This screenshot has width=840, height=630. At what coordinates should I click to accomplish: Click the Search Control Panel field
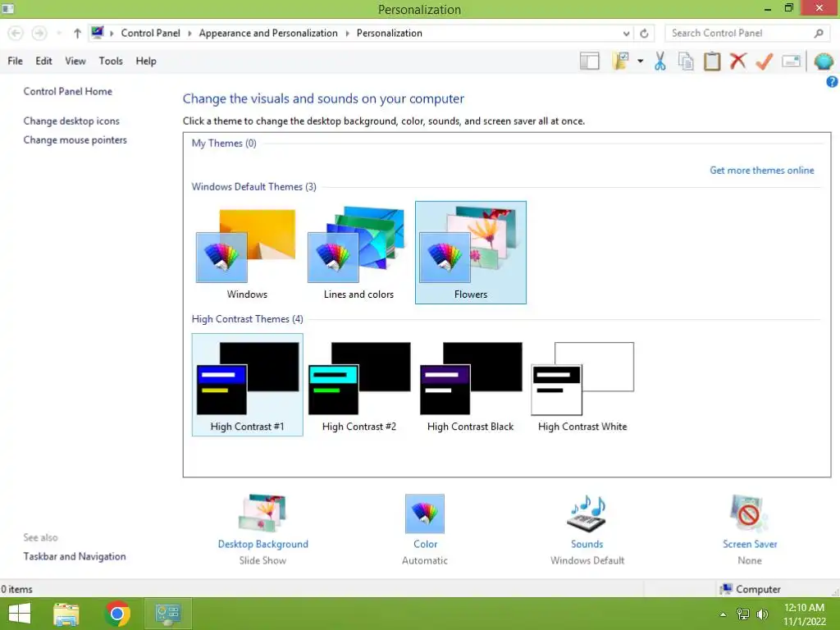point(746,33)
